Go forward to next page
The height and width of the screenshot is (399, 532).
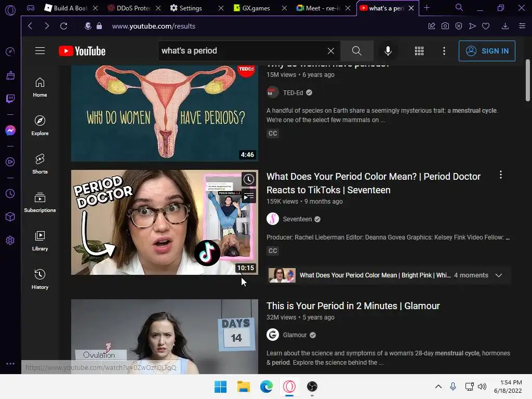pyautogui.click(x=47, y=26)
